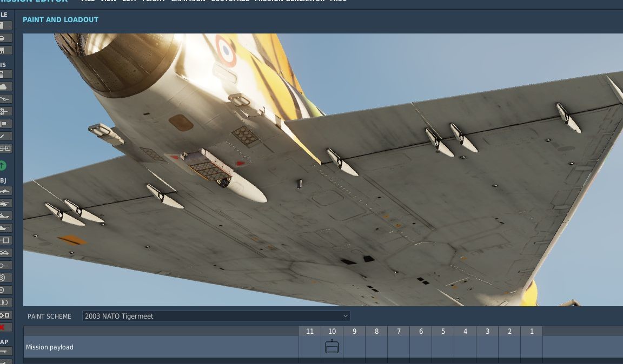Click the linked-boxes icon in sidebar
Screen dimensions: 623x364
[x=5, y=149]
